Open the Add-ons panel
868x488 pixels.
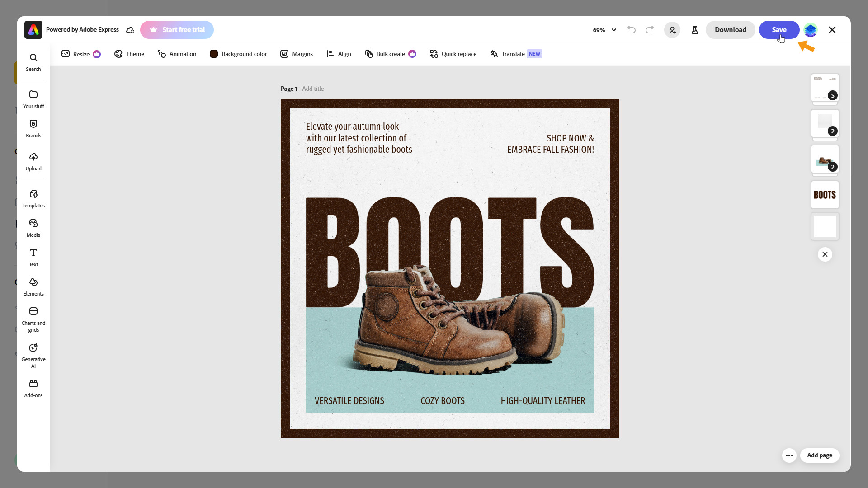33,388
